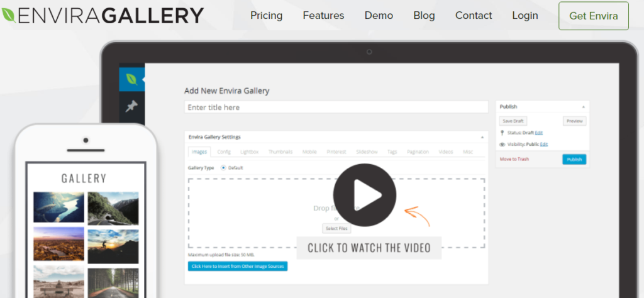
Task: Switch to the Lightbox tab
Action: point(249,152)
